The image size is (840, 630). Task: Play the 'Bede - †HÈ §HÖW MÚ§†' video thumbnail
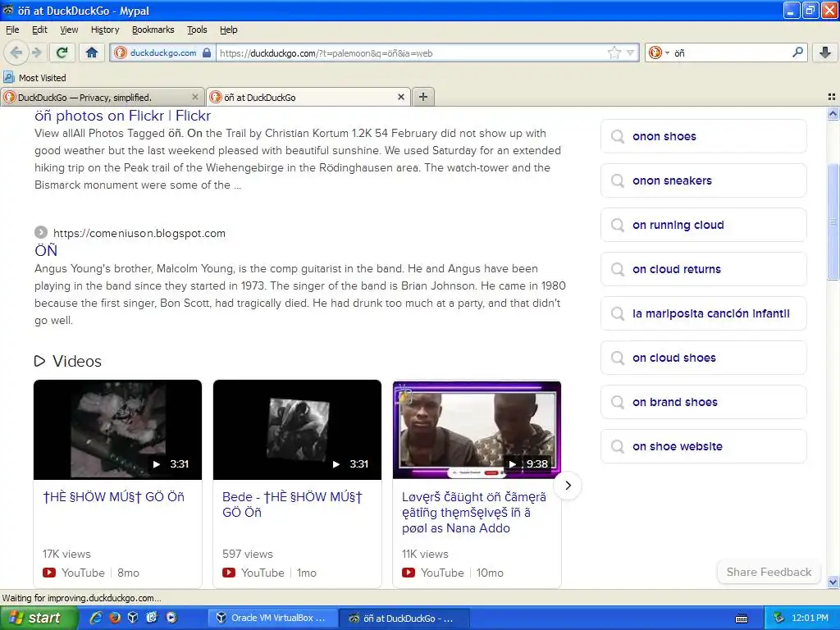point(297,430)
